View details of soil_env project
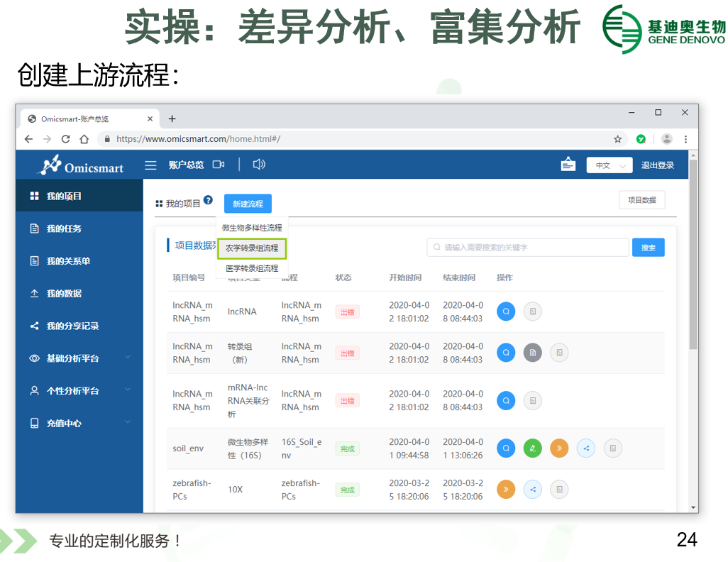The height and width of the screenshot is (562, 728). click(506, 448)
